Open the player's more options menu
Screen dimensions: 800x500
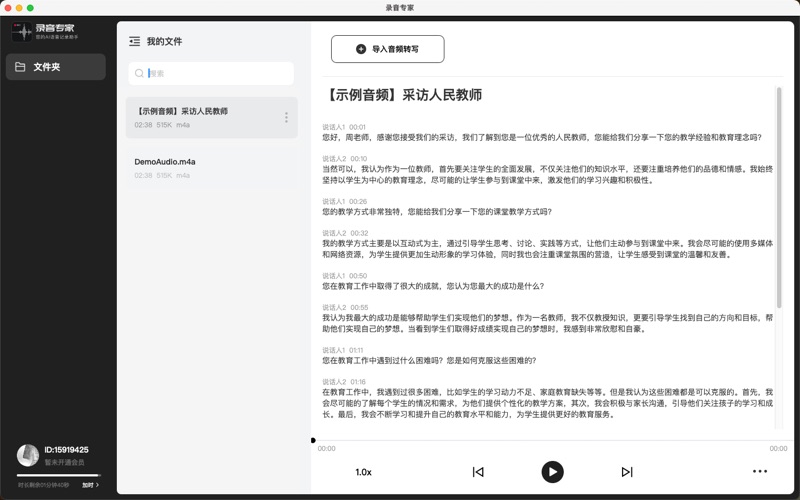click(x=760, y=472)
